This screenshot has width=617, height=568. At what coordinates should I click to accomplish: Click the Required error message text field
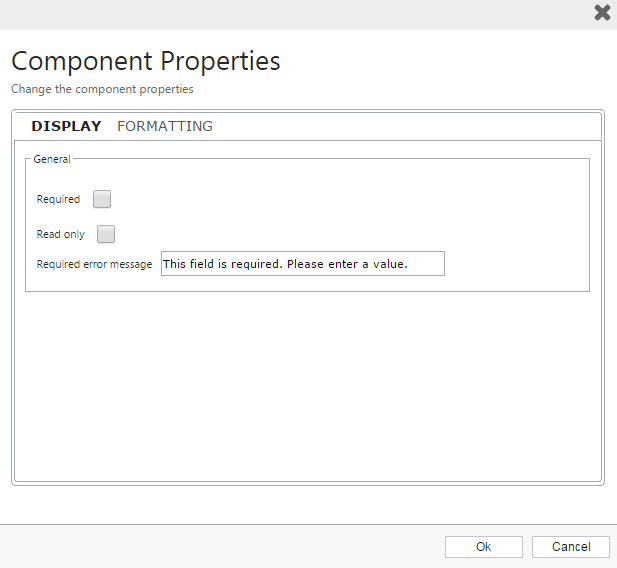click(302, 264)
